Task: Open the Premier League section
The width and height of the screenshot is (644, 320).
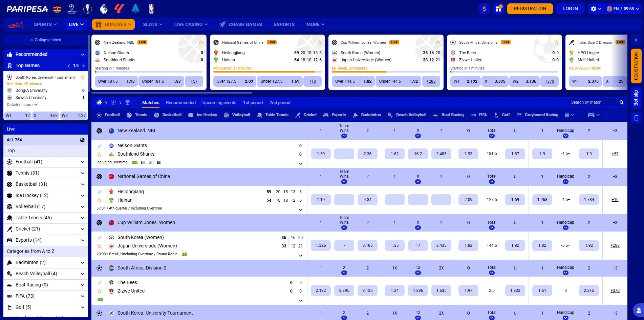Action: 103,8
